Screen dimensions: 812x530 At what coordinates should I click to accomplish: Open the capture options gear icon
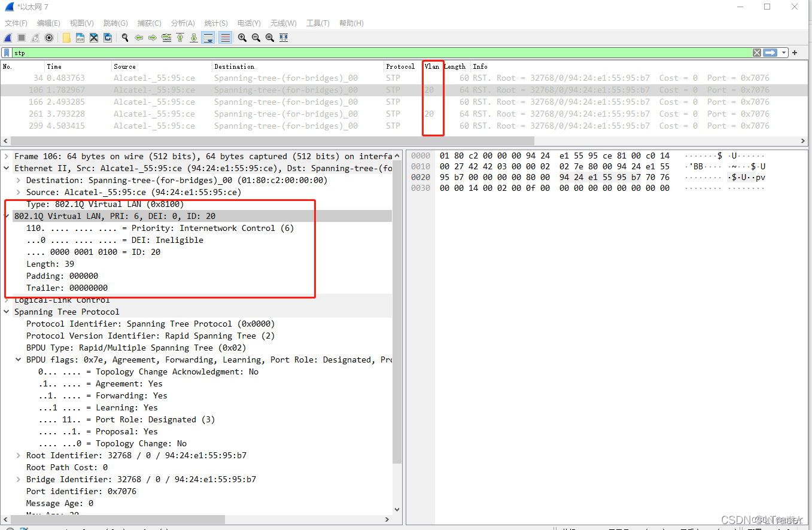(x=49, y=38)
